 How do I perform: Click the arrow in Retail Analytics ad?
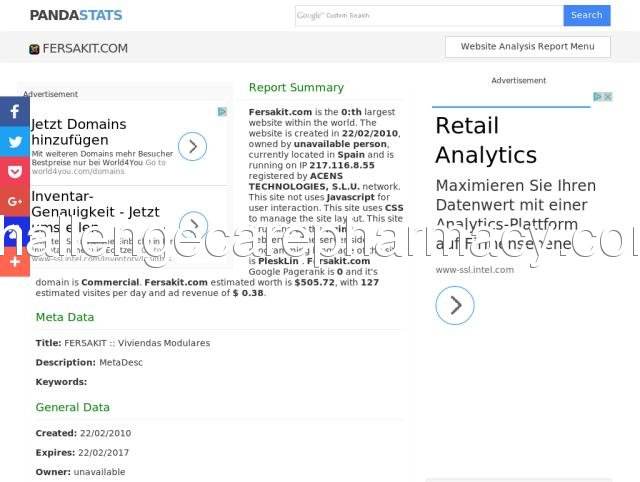tap(455, 305)
